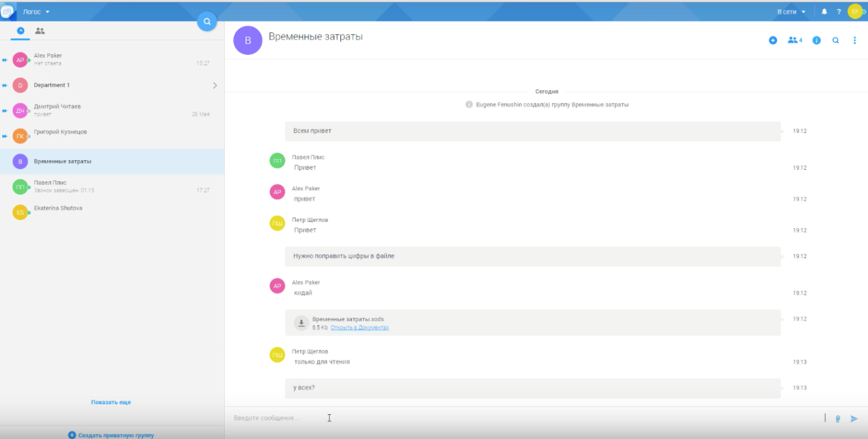
Task: Click the только для чтения message text
Action: [x=322, y=362]
